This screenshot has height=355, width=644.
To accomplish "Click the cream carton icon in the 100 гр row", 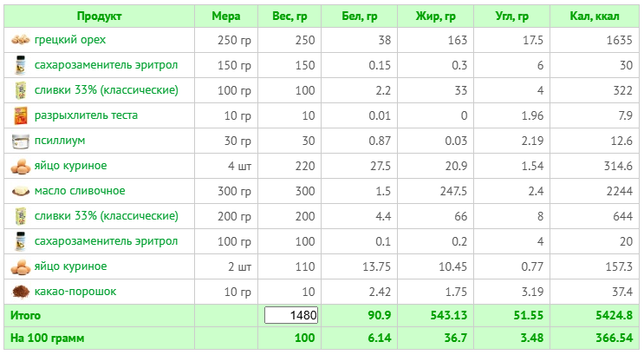I will tap(21, 90).
